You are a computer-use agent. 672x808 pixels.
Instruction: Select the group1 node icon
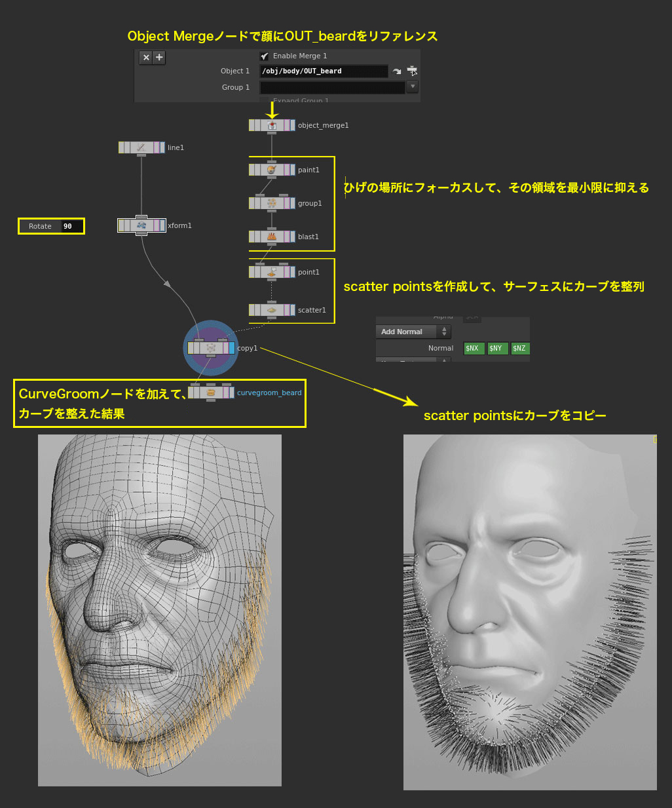point(272,203)
